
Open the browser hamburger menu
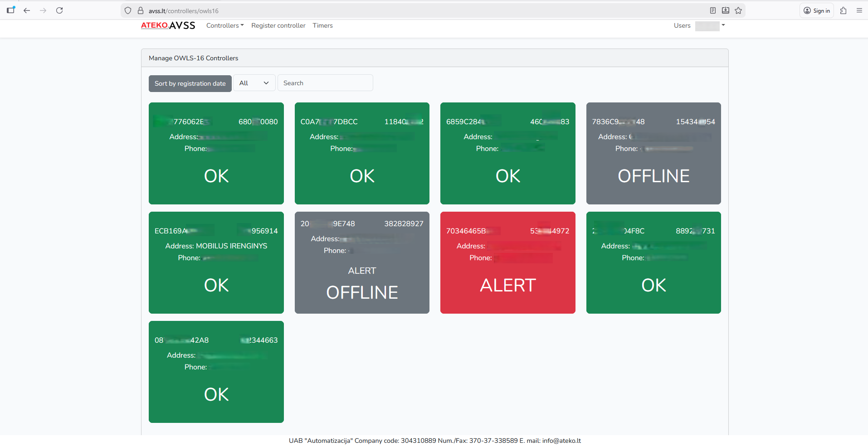tap(859, 10)
